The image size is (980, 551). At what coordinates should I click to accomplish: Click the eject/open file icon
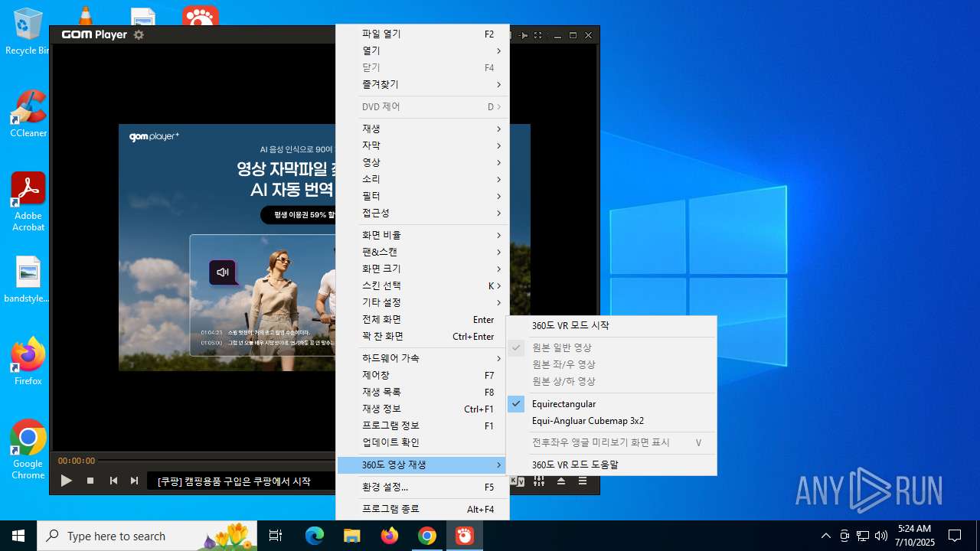point(561,481)
